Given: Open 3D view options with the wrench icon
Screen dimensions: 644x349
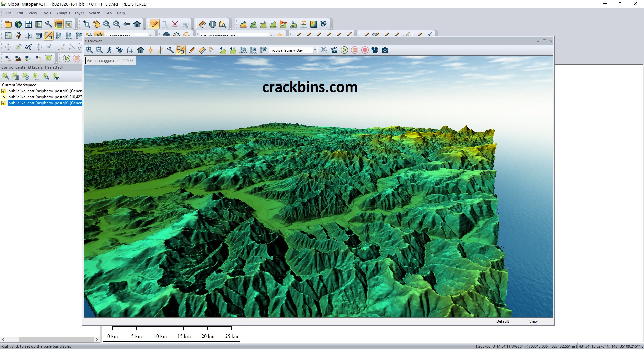Looking at the screenshot, I should [170, 50].
